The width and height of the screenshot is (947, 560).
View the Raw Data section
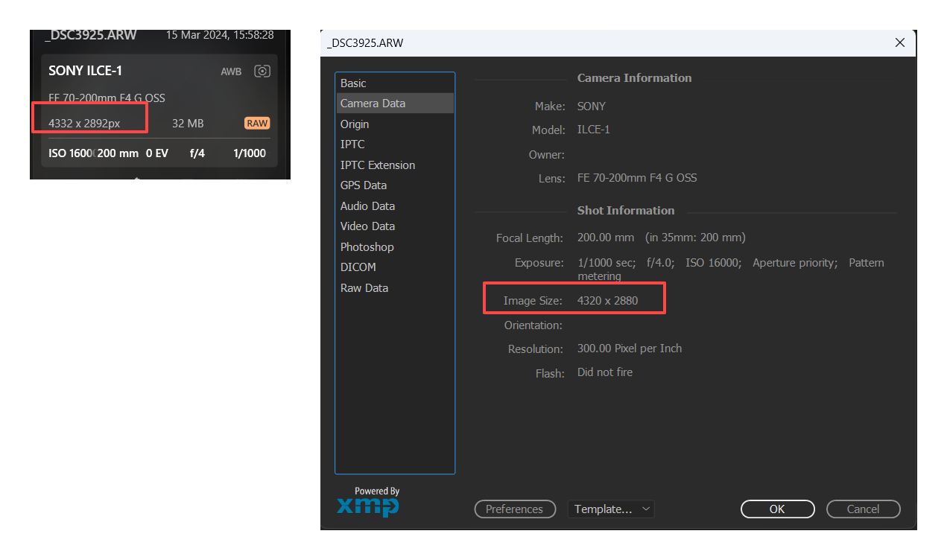tap(364, 287)
